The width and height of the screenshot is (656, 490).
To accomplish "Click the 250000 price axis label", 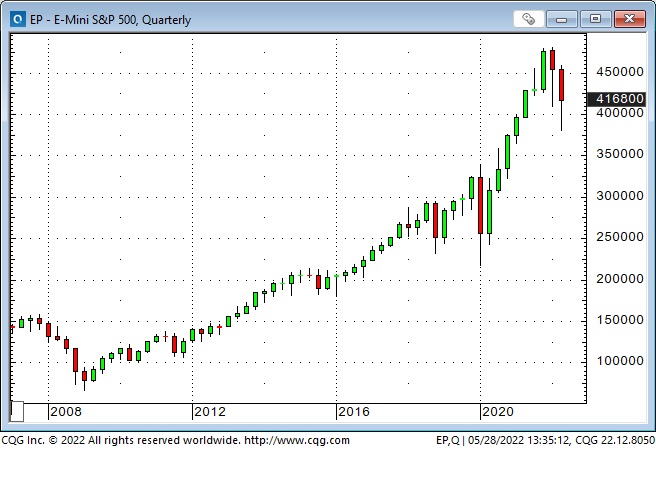I will pos(620,237).
